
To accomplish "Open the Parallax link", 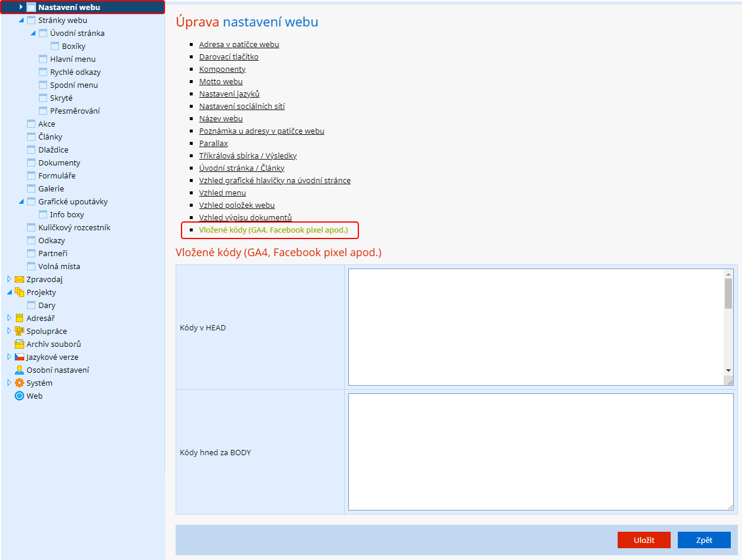I will coord(213,143).
